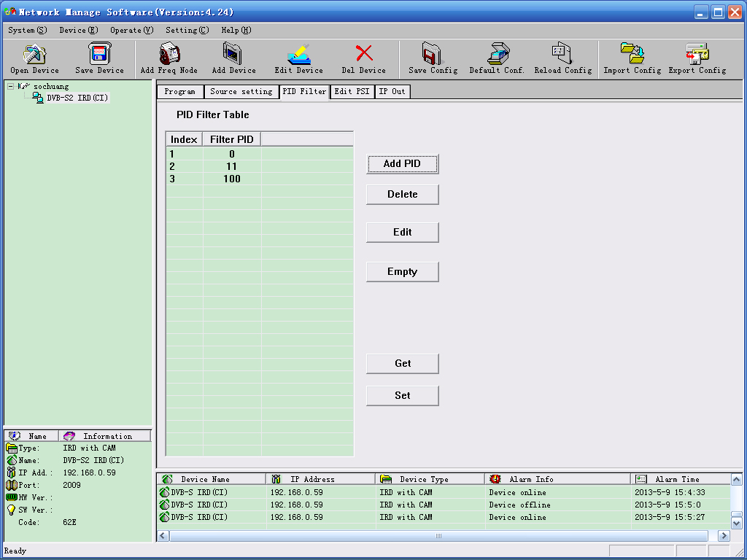Open the Help menu
Image resolution: width=747 pixels, height=560 pixels.
pyautogui.click(x=236, y=30)
